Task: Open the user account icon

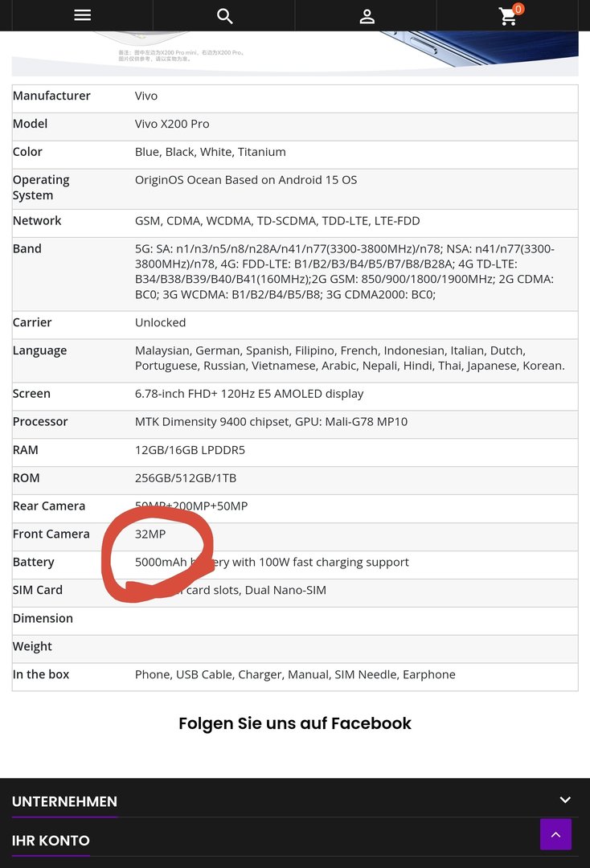Action: tap(367, 16)
